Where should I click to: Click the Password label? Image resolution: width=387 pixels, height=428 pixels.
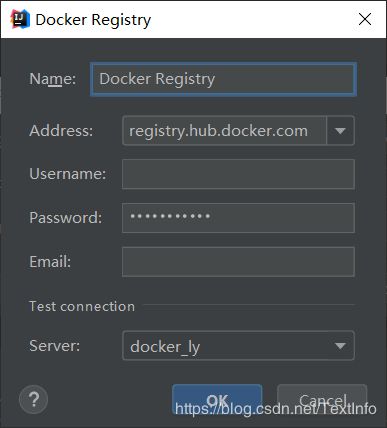click(66, 218)
